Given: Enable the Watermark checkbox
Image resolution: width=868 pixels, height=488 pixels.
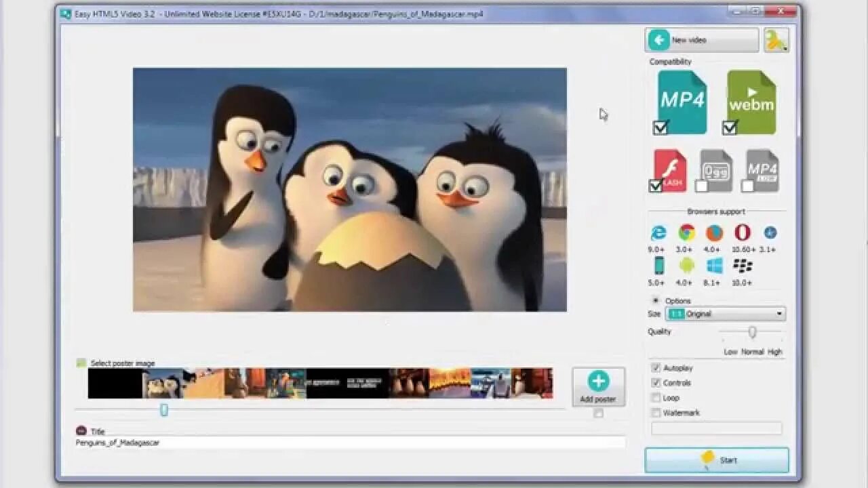Looking at the screenshot, I should (656, 413).
